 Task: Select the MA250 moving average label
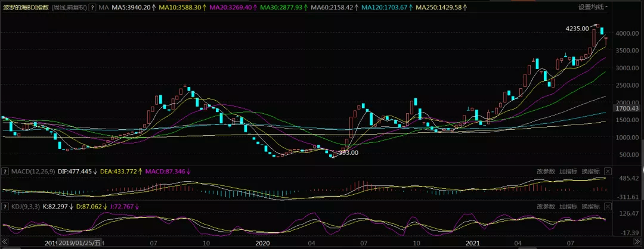pos(442,7)
